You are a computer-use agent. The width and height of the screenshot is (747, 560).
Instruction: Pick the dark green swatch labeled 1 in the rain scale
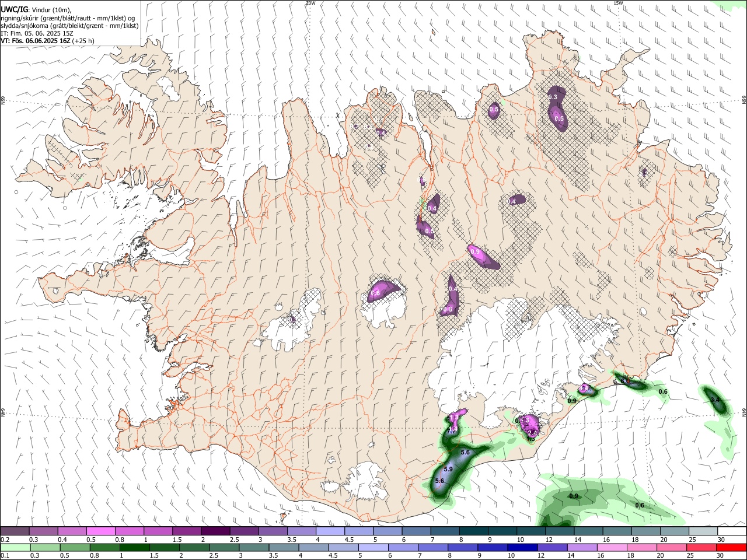click(x=135, y=547)
